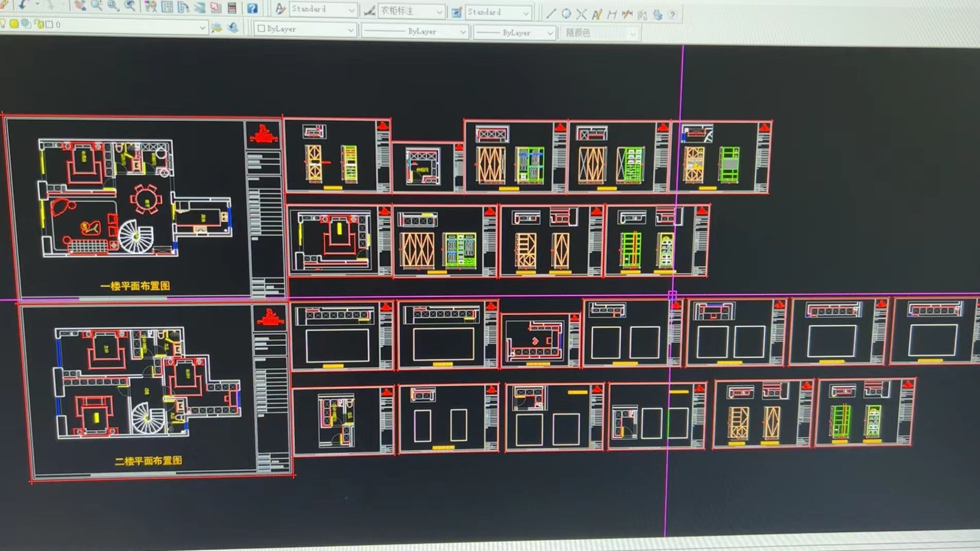Viewport: 980px width, 551px height.
Task: Open the Markup Set Manager icon
Action: [215, 7]
